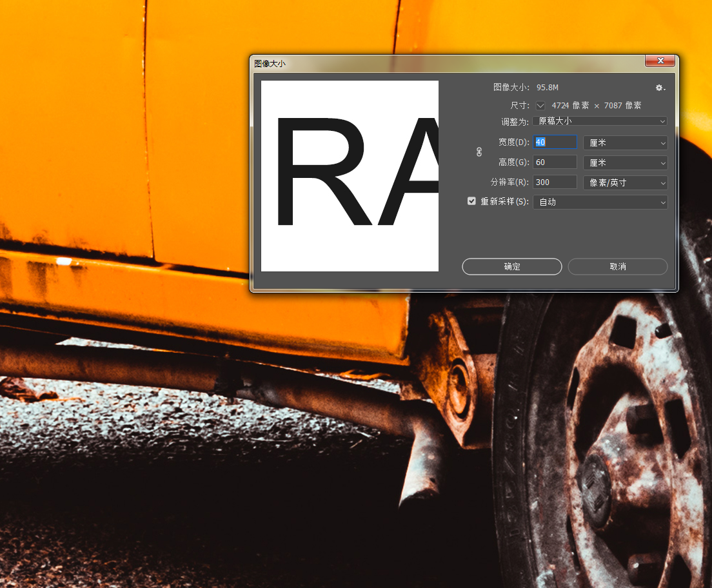The height and width of the screenshot is (588, 712).
Task: Toggle the constrain proportions link icon
Action: [x=479, y=152]
